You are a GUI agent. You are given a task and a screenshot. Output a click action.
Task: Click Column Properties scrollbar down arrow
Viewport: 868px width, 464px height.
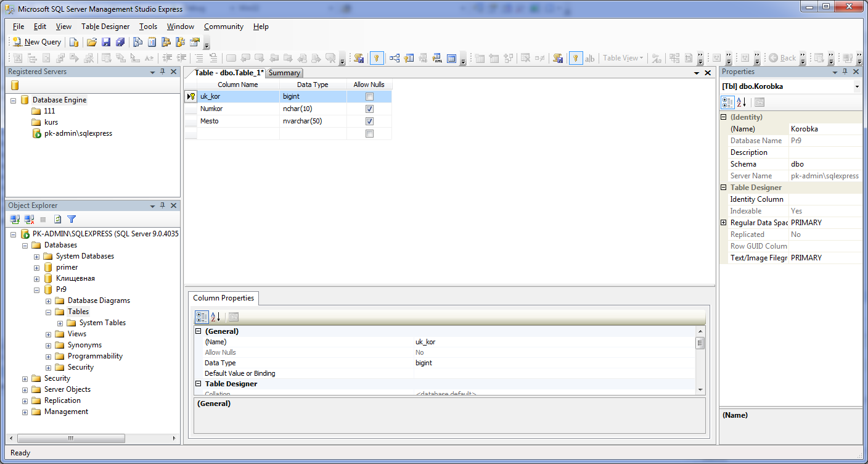tap(700, 389)
